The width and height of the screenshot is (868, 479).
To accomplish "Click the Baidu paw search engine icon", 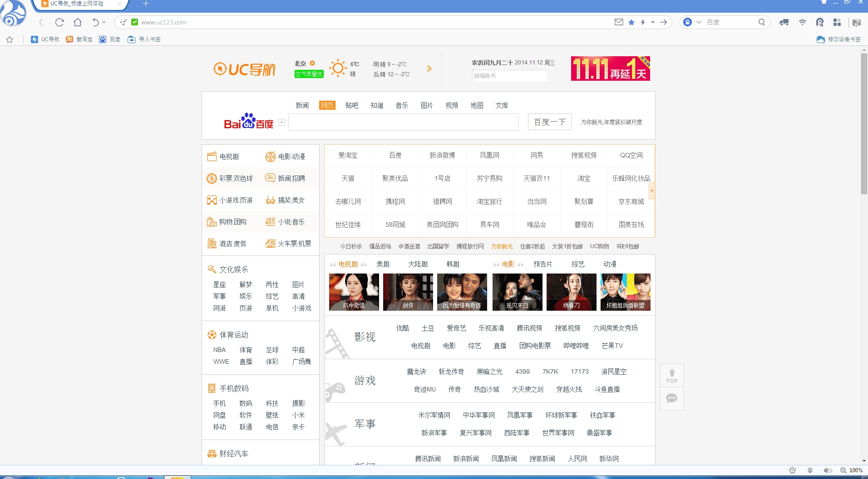I will pyautogui.click(x=688, y=22).
